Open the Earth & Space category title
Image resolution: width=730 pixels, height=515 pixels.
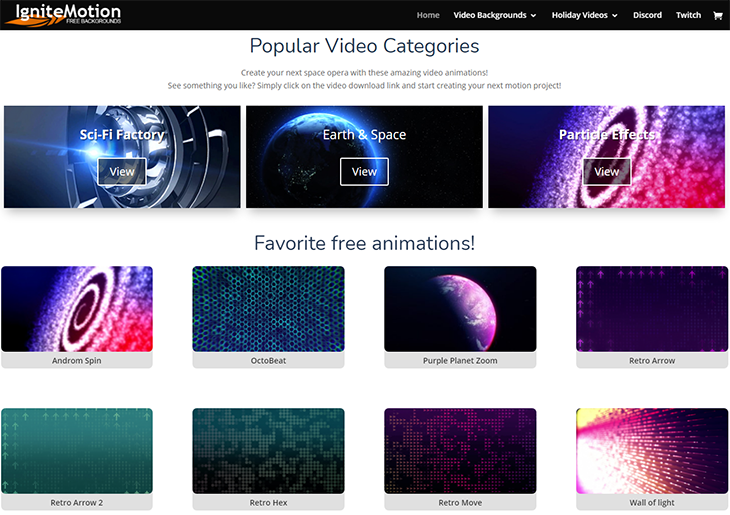364,135
